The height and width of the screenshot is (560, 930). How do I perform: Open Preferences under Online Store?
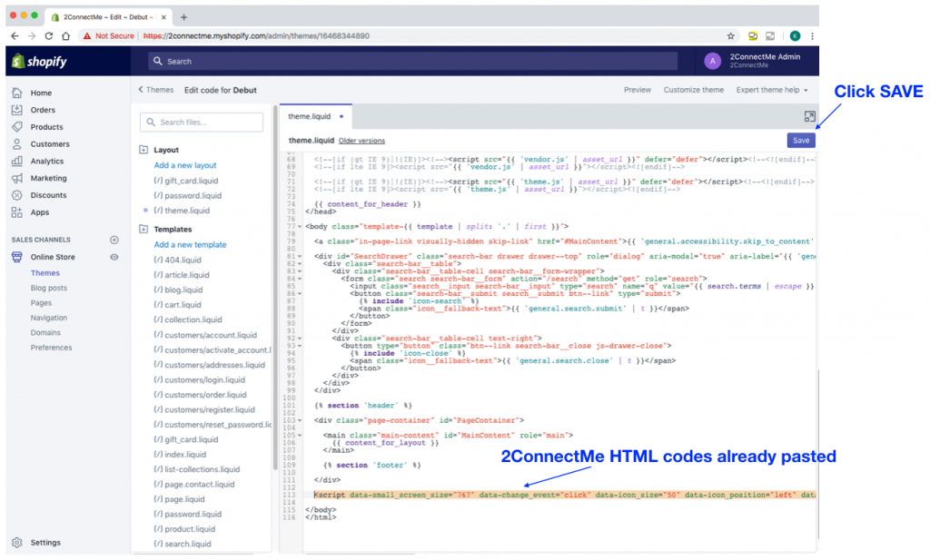(51, 348)
